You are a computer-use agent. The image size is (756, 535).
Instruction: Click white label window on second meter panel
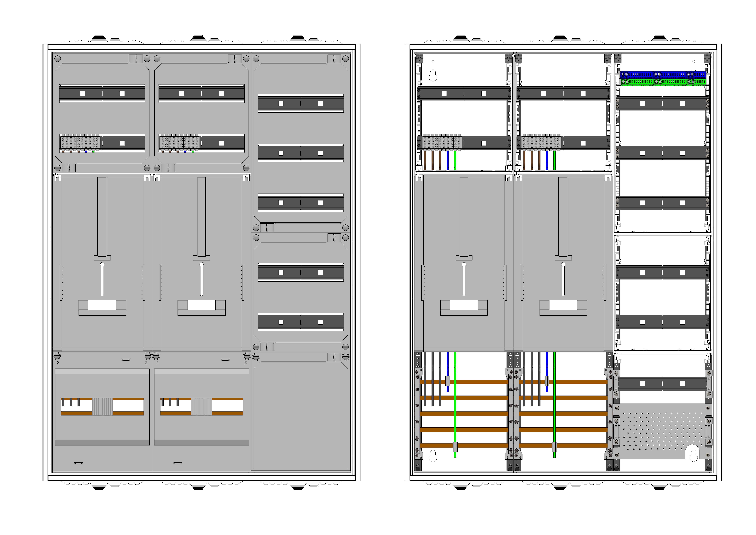tap(202, 305)
